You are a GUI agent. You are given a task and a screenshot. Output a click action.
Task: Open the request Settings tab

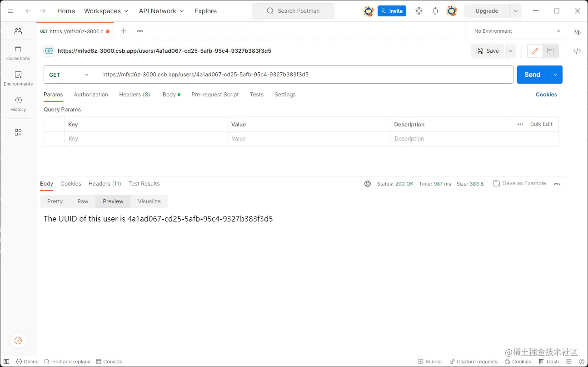285,95
